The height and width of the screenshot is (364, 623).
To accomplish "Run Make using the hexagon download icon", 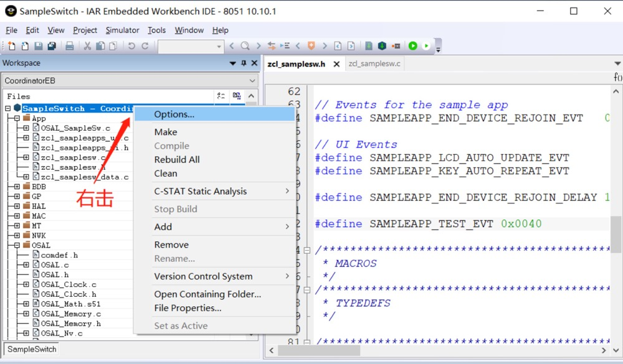I will click(x=383, y=46).
